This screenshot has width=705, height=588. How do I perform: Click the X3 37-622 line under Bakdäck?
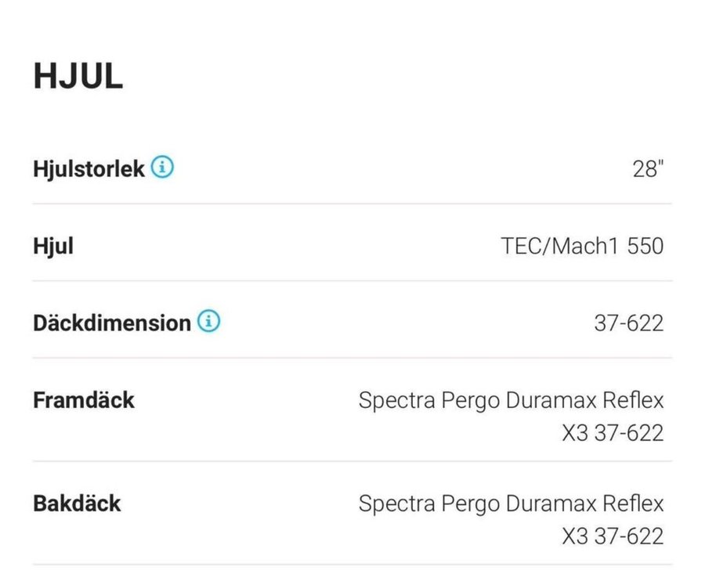coord(613,536)
